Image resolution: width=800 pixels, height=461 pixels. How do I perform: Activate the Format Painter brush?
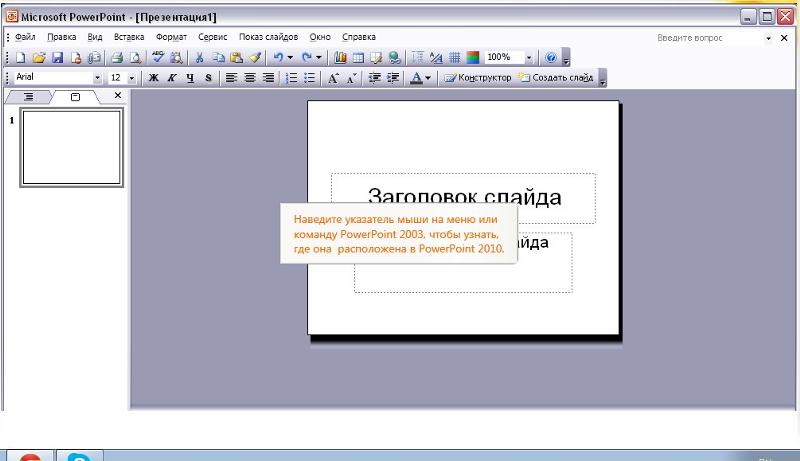255,58
